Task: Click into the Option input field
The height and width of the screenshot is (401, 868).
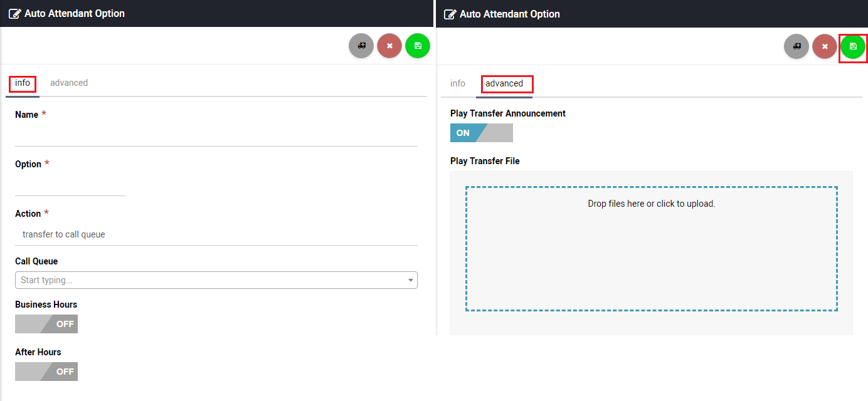Action: 70,185
